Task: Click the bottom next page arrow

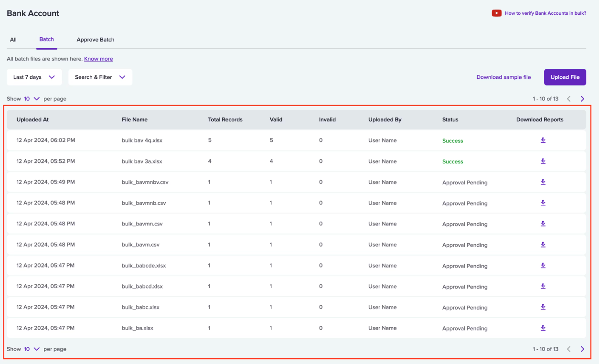Action: [x=582, y=349]
